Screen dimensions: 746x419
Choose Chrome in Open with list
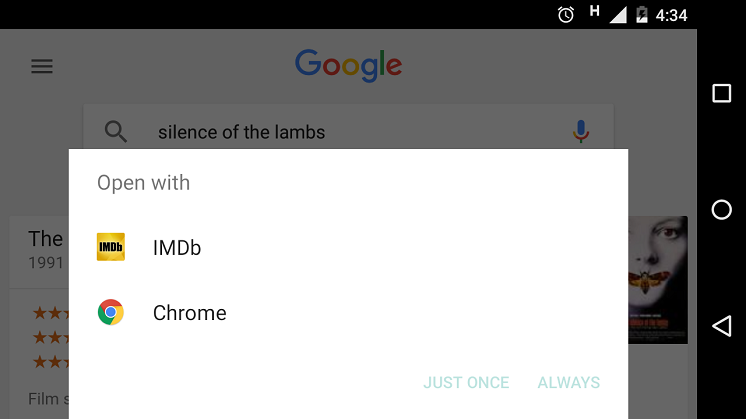tap(190, 313)
